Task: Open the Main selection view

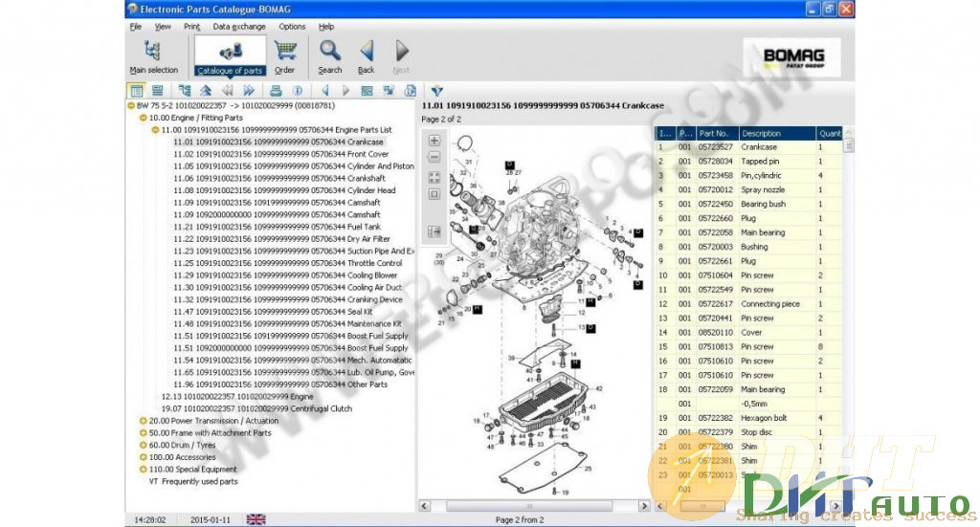Action: tap(153, 56)
